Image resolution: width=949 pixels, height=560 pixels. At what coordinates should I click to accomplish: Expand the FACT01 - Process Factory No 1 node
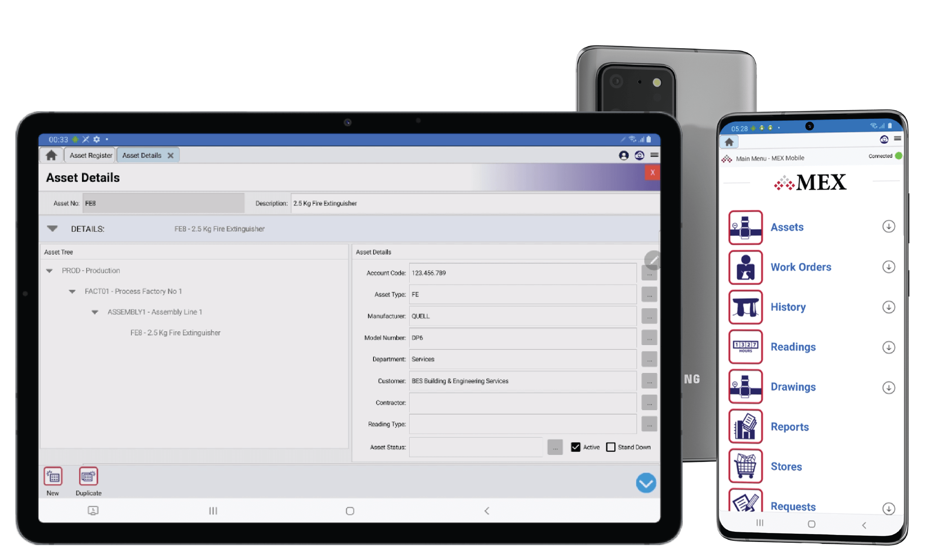pos(73,291)
